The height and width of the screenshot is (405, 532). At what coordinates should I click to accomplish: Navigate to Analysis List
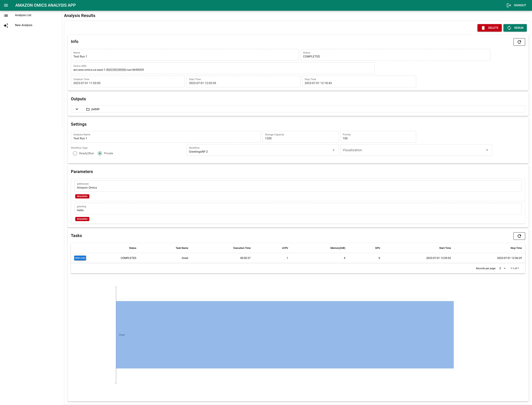pyautogui.click(x=23, y=15)
